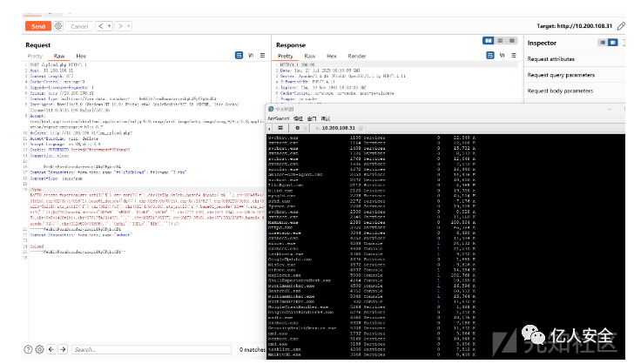
Task: Open AntSword menu in AntSword window
Action: (x=278, y=118)
